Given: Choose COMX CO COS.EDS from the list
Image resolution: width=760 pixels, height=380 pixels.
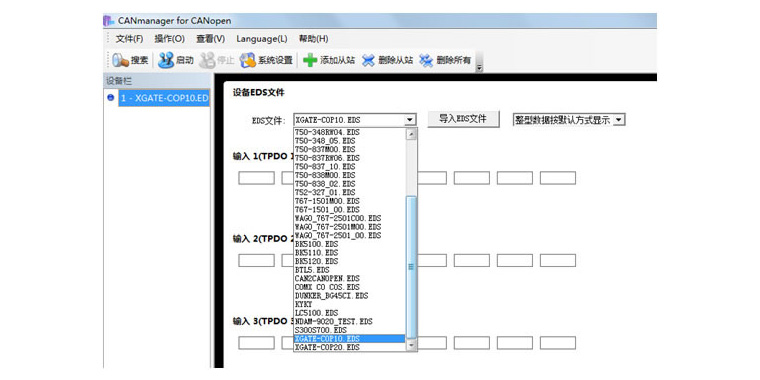Looking at the screenshot, I should pos(349,287).
